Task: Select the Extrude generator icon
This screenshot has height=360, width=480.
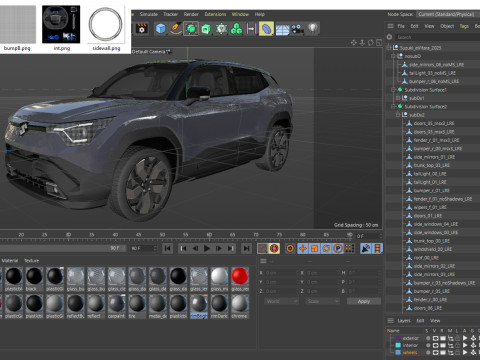Action: [x=206, y=29]
